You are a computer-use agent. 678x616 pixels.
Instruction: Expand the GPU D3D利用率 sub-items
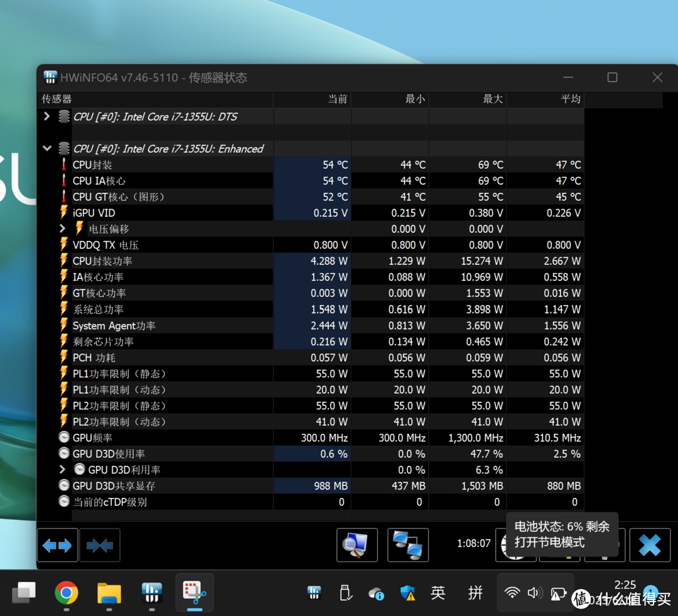(x=62, y=469)
